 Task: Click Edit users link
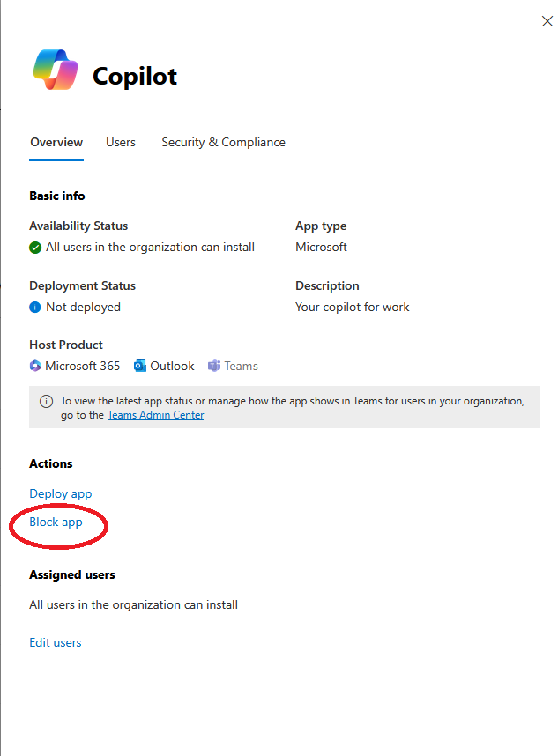click(56, 642)
